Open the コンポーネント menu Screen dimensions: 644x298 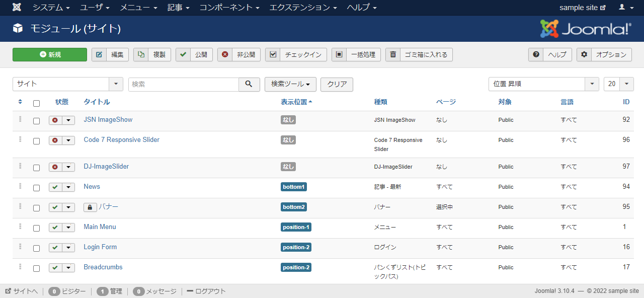tap(229, 8)
